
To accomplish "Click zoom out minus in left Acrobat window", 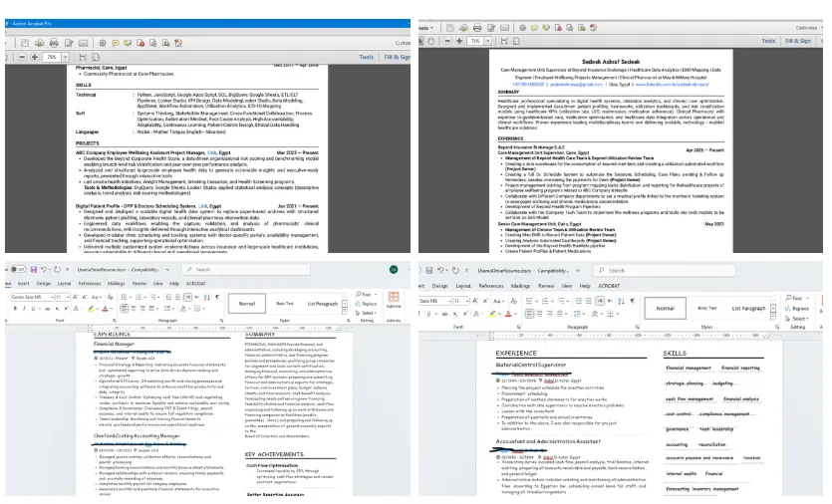I will click(22, 57).
